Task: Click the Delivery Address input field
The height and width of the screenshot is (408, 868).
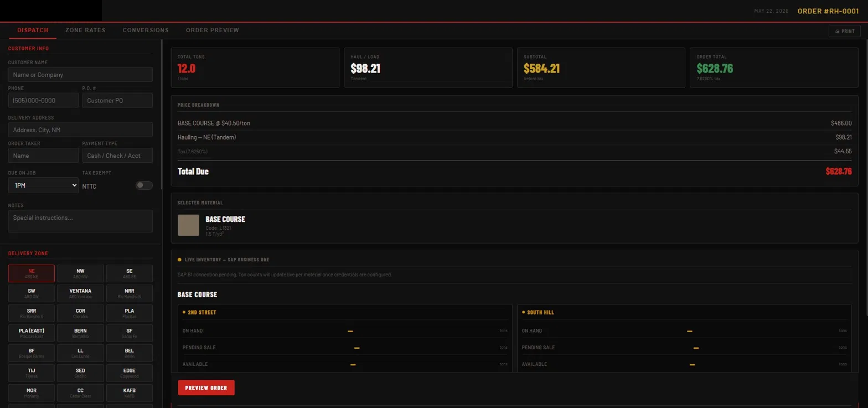Action: point(80,130)
